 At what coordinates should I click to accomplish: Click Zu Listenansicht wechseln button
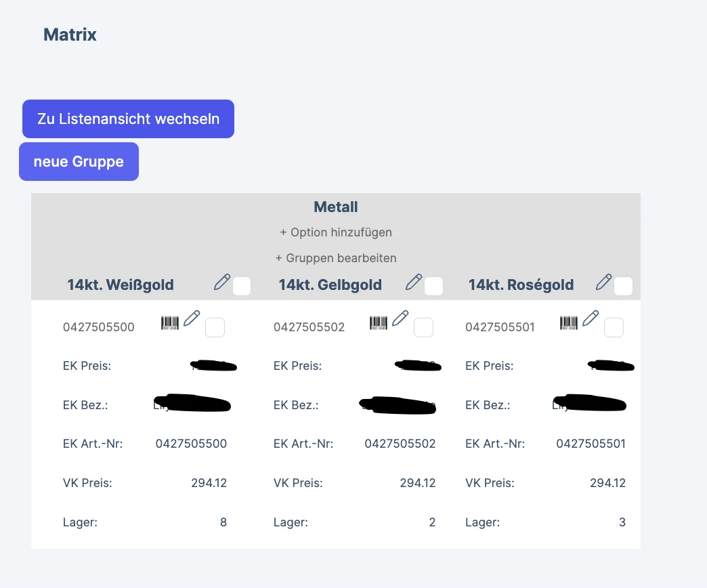(128, 119)
